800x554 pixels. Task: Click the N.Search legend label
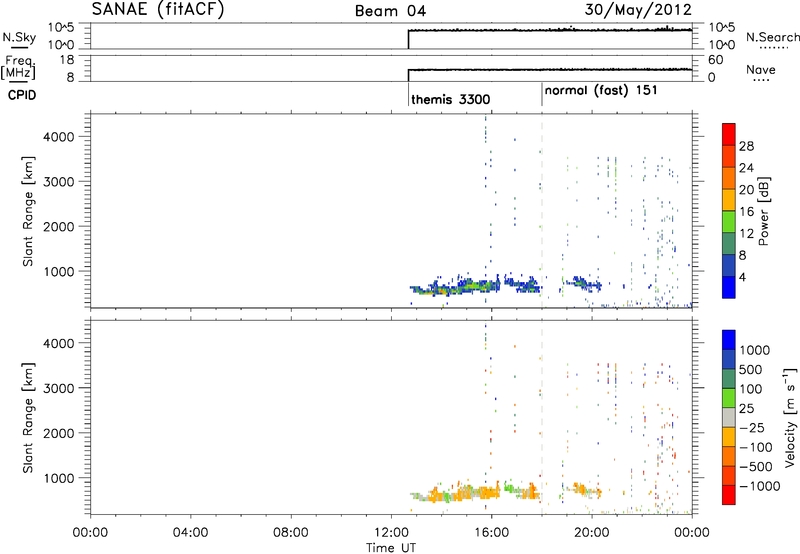(772, 37)
